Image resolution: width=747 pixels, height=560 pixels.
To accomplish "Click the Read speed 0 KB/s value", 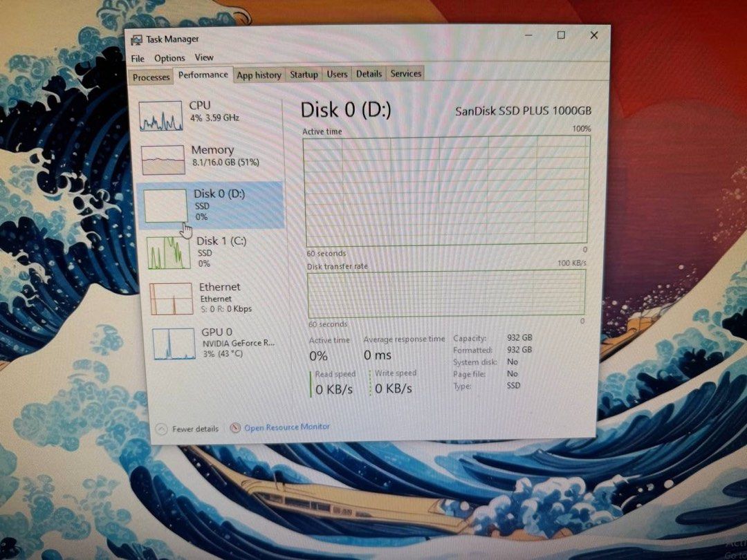I will coord(334,389).
